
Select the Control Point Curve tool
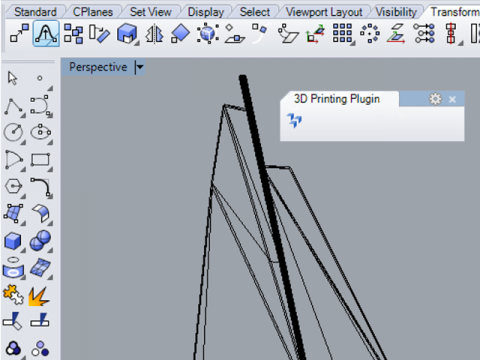[x=40, y=105]
